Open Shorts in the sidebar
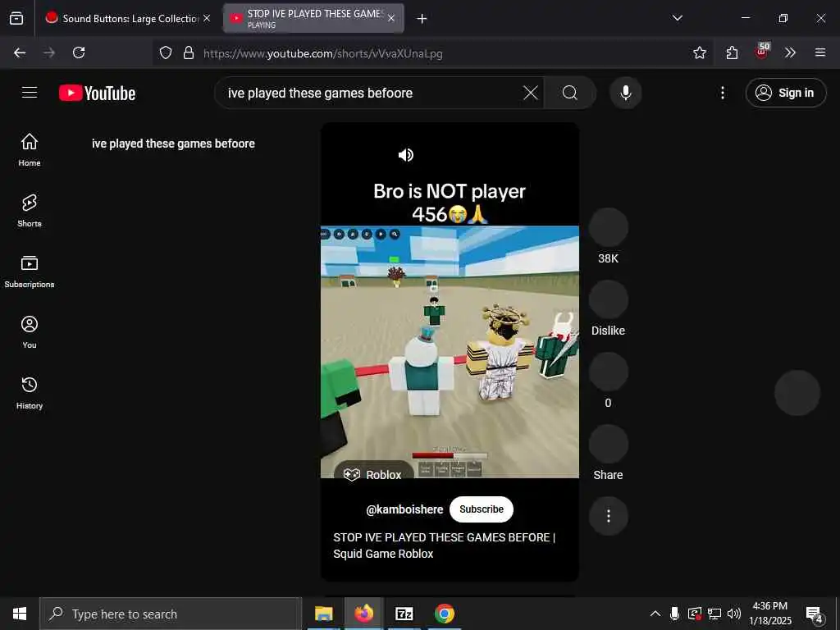 [30, 211]
